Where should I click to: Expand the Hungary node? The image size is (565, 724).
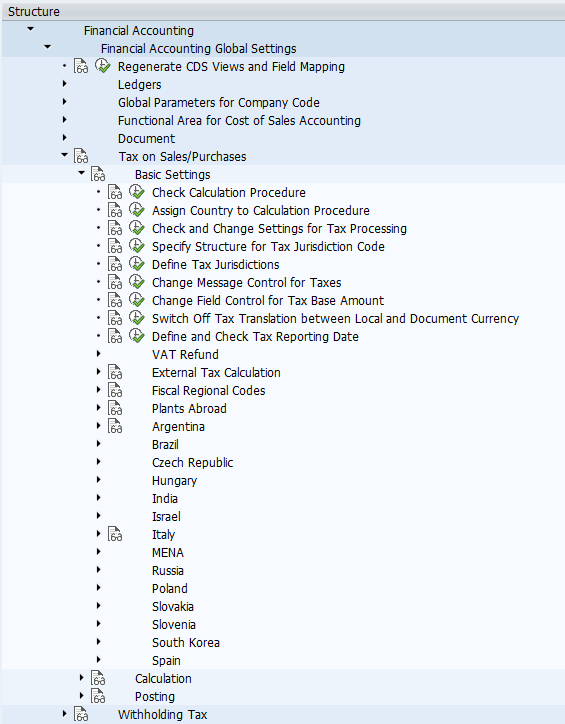pos(99,480)
